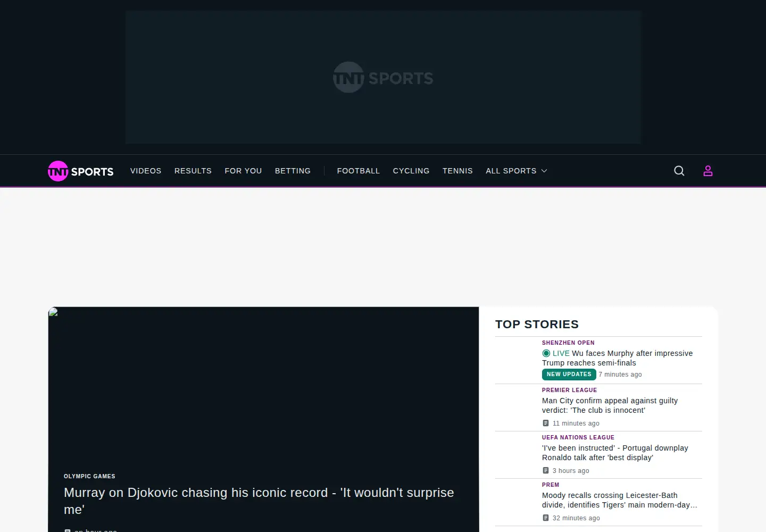Open Murray on Djokovic headline article
Screen dimensions: 766x532
259,501
